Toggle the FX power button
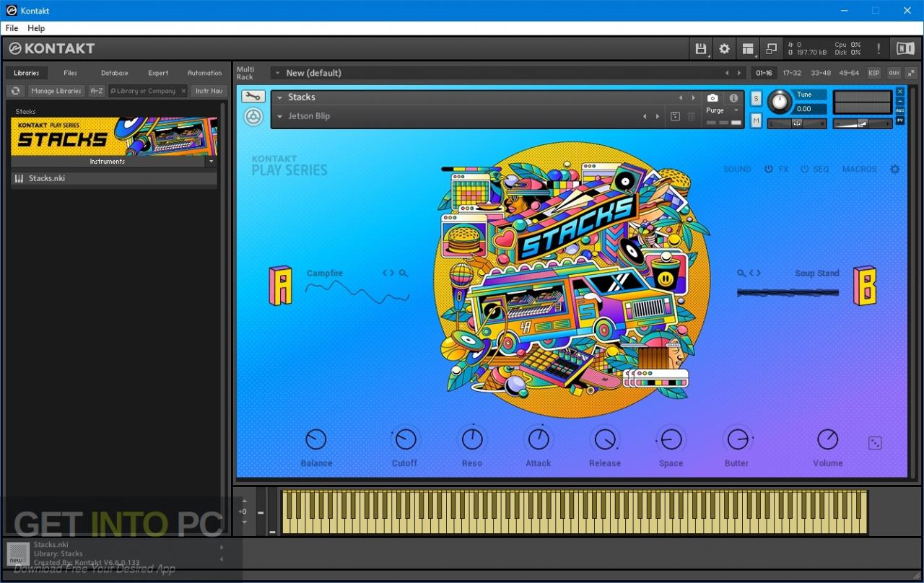Image resolution: width=924 pixels, height=583 pixels. (769, 169)
